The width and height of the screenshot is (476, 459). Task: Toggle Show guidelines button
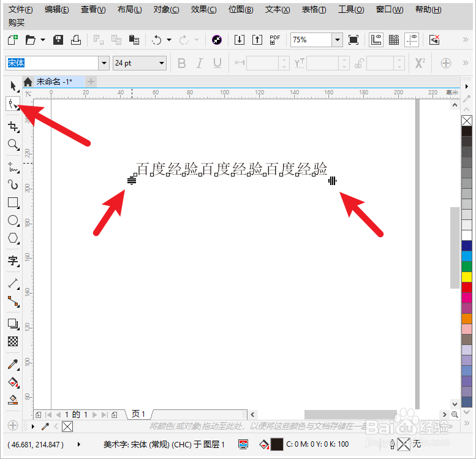412,40
